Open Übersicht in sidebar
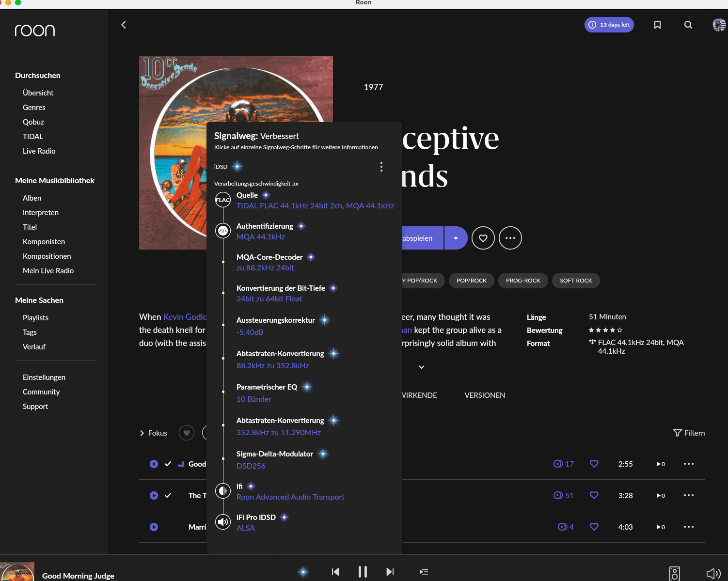This screenshot has width=728, height=581. click(x=38, y=93)
